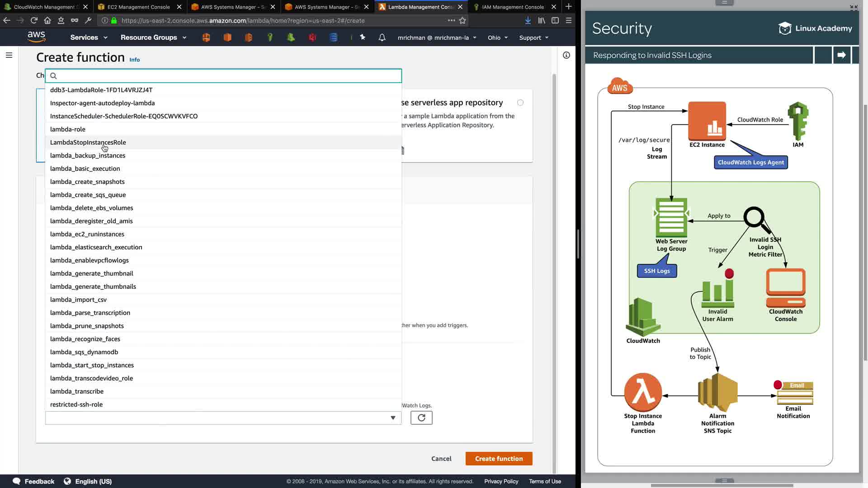This screenshot has height=488, width=868.
Task: Click the AWS logo home icon
Action: [36, 37]
